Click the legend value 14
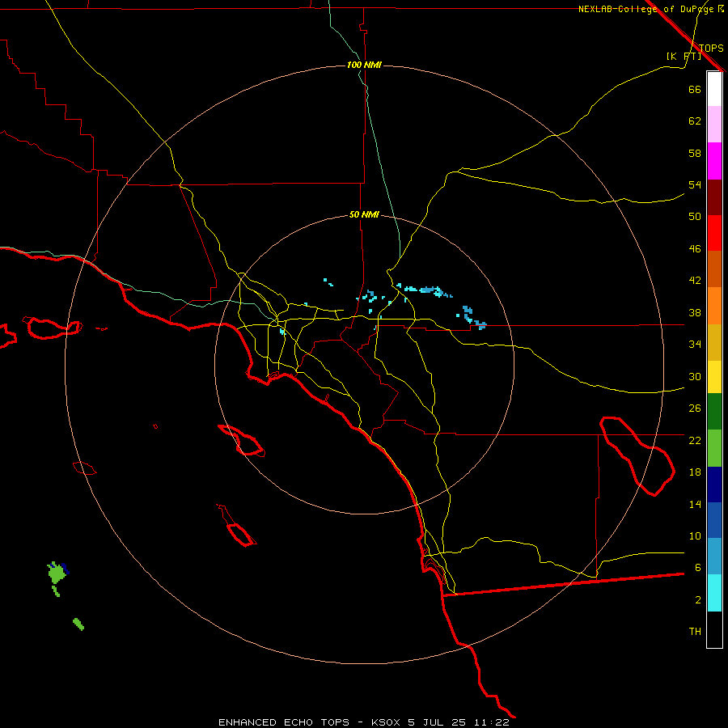The height and width of the screenshot is (728, 728). tap(695, 504)
